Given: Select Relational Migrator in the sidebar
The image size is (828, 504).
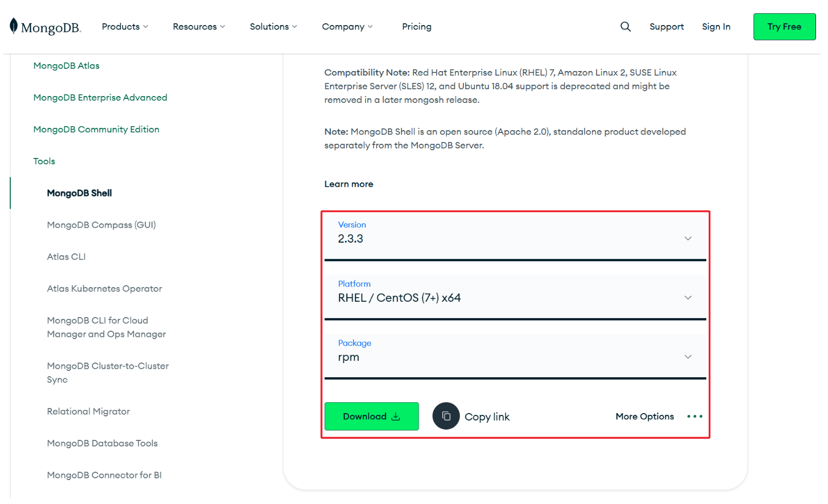Looking at the screenshot, I should (x=88, y=411).
